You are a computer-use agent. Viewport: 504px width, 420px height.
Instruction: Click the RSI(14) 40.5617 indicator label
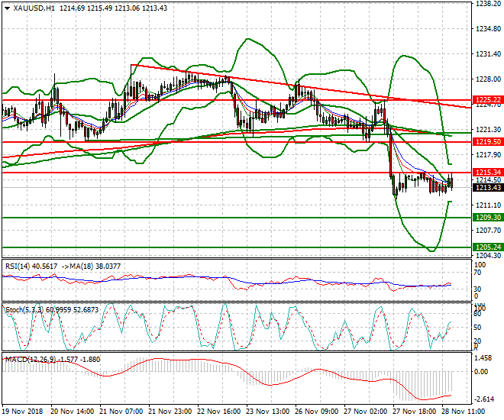pos(31,267)
